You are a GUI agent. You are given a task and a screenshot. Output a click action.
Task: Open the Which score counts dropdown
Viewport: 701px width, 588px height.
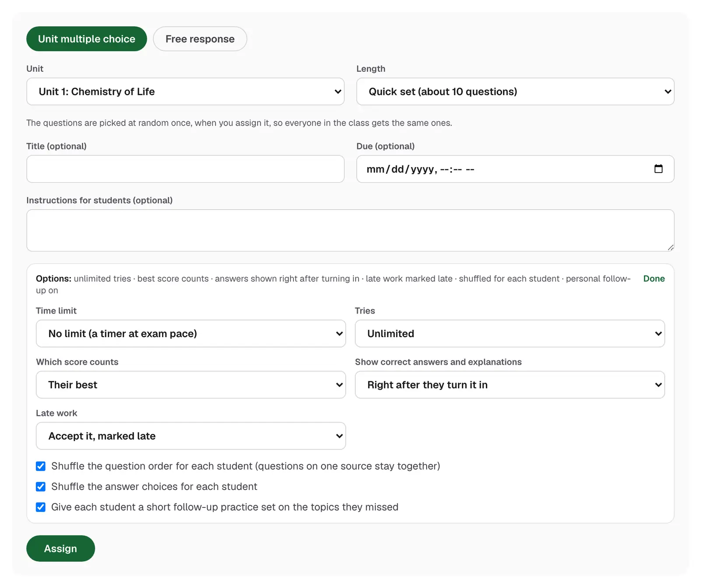(x=191, y=385)
